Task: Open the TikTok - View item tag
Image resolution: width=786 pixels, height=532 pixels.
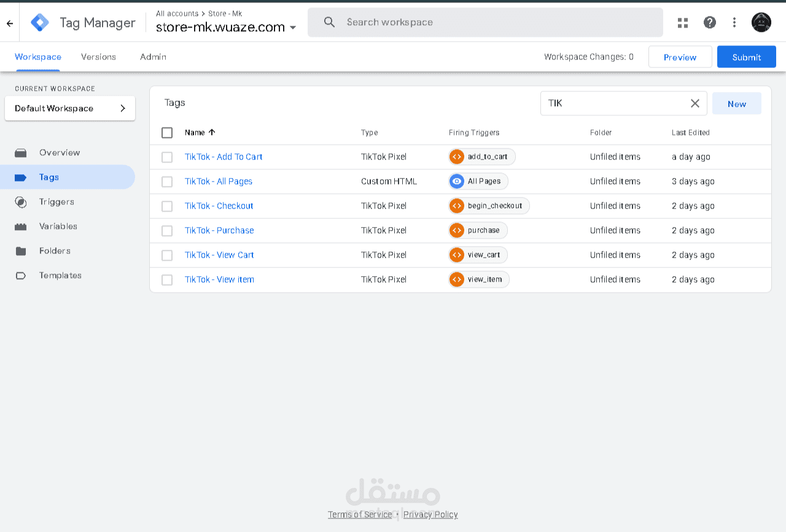Action: 219,279
